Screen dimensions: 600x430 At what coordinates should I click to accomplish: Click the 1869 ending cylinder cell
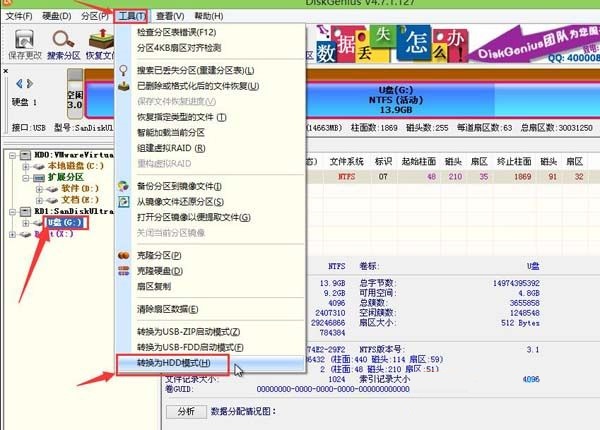pos(522,177)
